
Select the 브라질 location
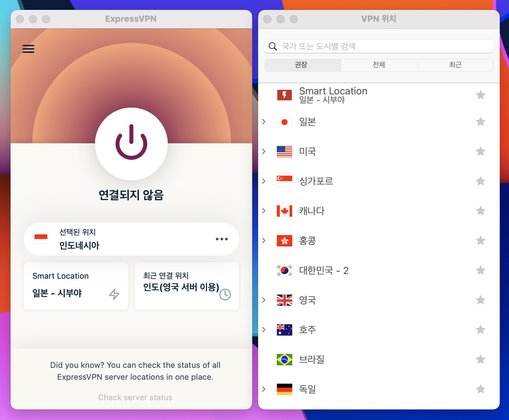point(312,359)
